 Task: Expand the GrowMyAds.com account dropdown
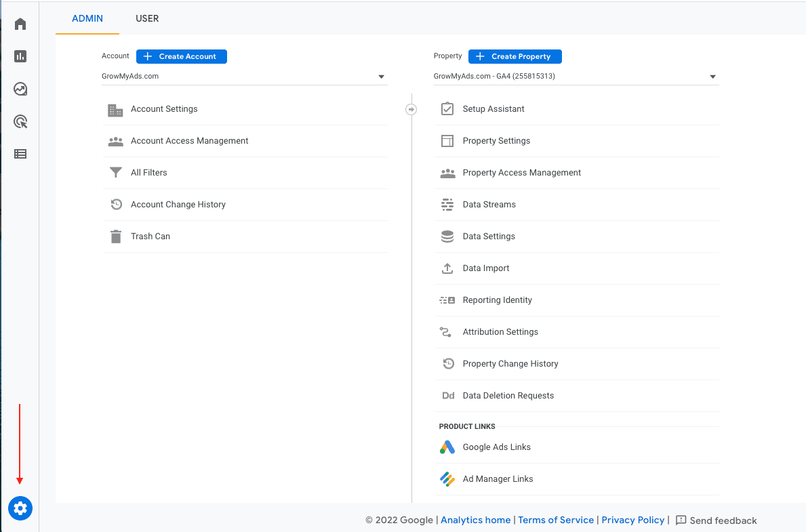click(244, 77)
